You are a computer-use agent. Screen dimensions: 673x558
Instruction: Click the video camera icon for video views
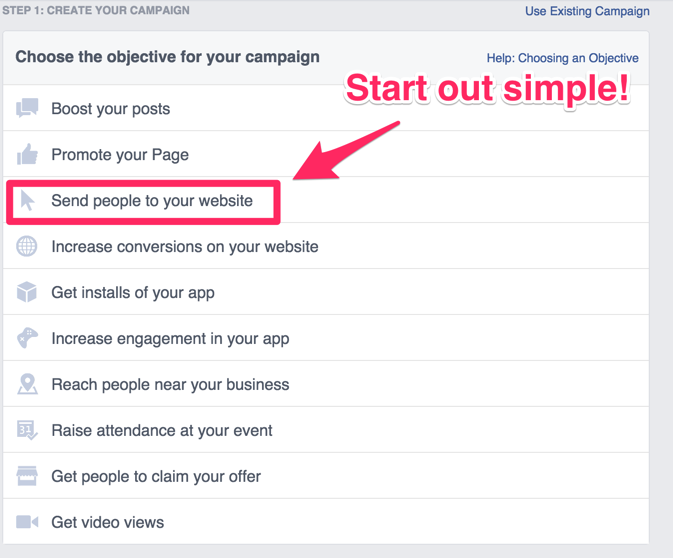click(27, 522)
